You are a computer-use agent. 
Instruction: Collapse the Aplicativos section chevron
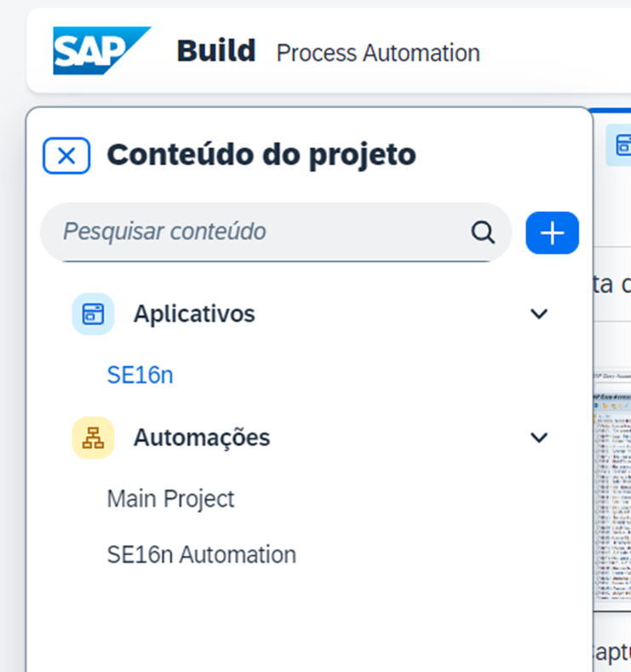(x=539, y=313)
